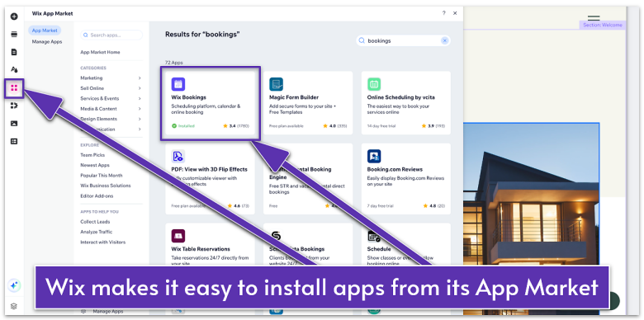Open the Media image icon
This screenshot has width=644, height=320.
(14, 124)
